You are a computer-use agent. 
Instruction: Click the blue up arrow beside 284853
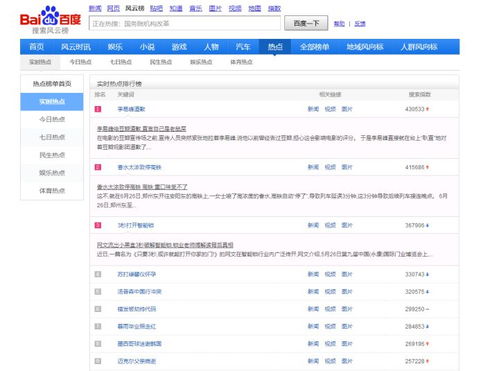tap(427, 327)
